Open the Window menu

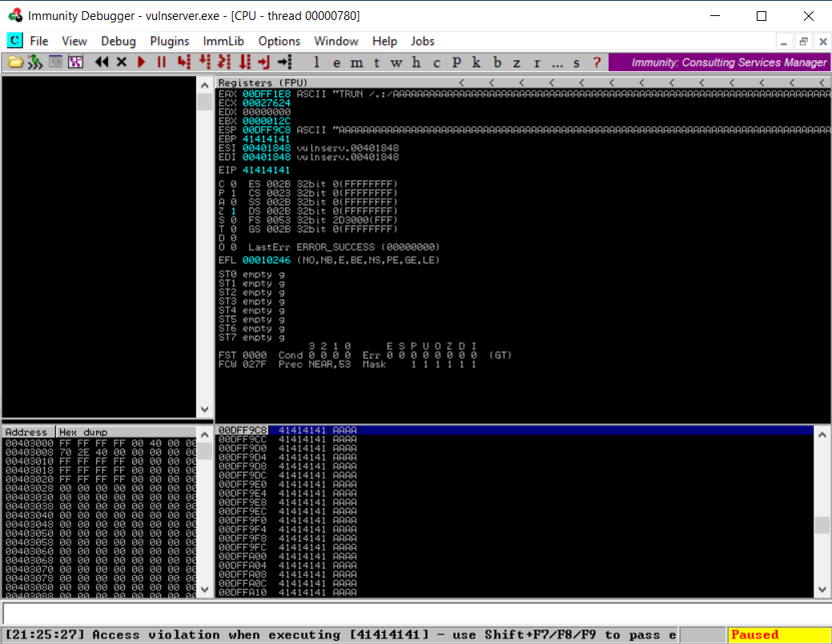point(336,41)
